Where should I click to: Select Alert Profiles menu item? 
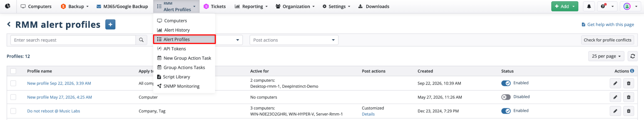(x=184, y=39)
